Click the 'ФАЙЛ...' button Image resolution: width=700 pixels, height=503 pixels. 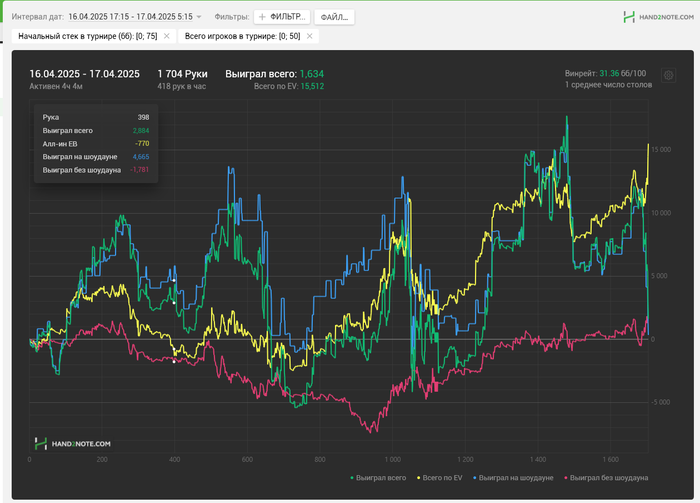pyautogui.click(x=334, y=17)
